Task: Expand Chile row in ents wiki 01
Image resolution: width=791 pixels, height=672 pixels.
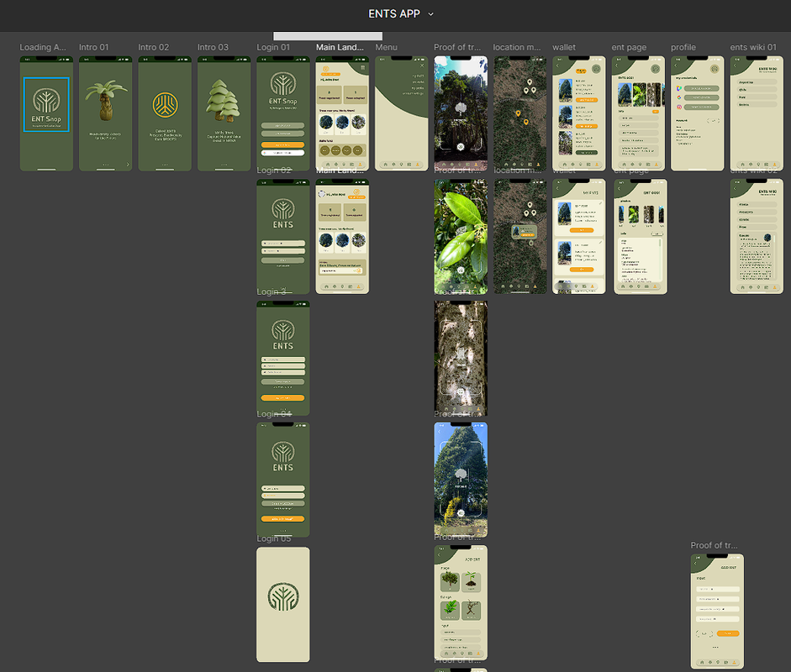Action: tap(757, 90)
